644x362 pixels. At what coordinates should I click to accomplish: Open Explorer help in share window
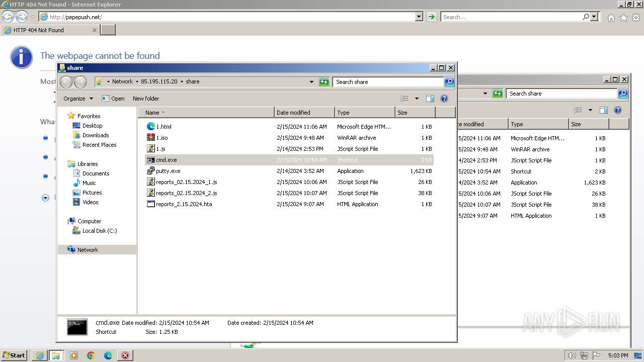(x=444, y=99)
